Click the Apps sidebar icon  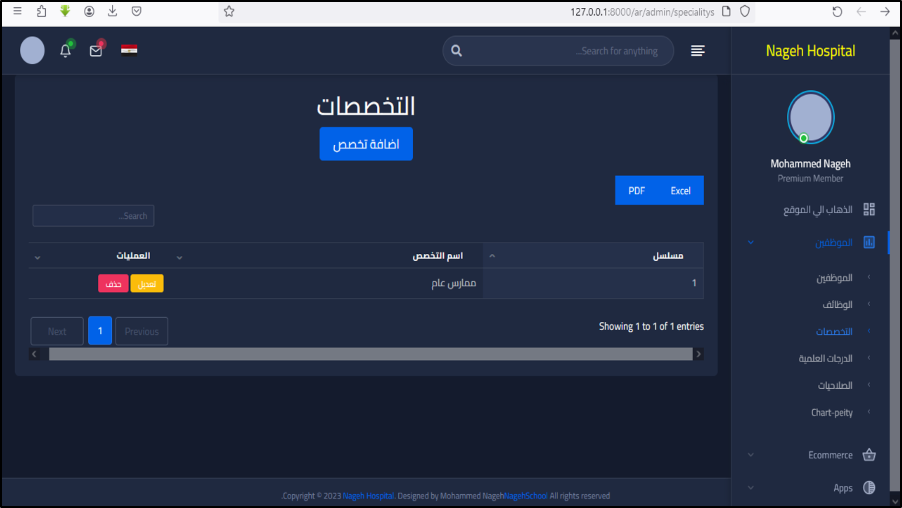(868, 488)
